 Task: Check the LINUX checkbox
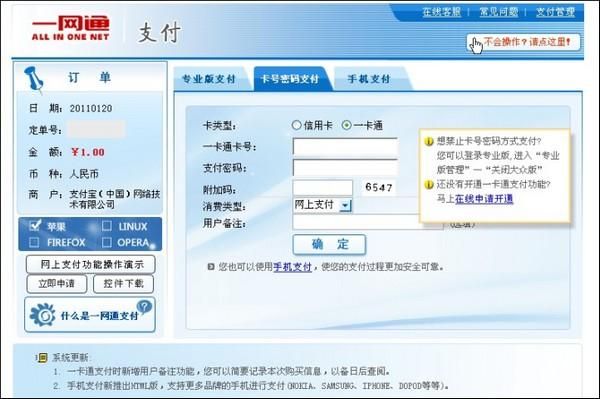[107, 226]
